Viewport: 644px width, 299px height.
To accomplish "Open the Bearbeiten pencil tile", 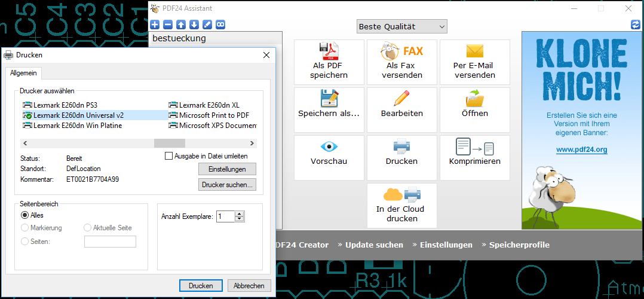I will click(x=401, y=110).
